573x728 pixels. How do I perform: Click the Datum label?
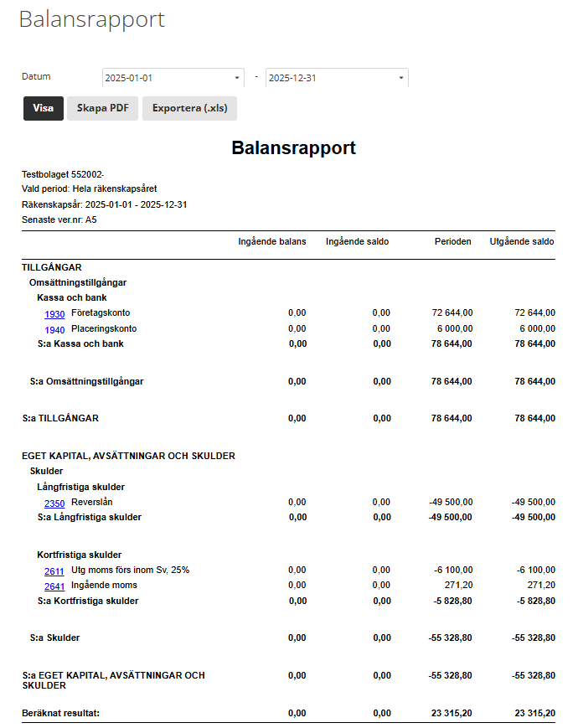tap(36, 76)
